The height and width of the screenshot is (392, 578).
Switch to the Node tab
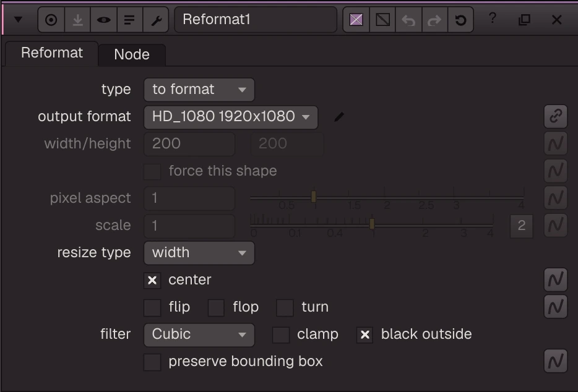pyautogui.click(x=132, y=54)
